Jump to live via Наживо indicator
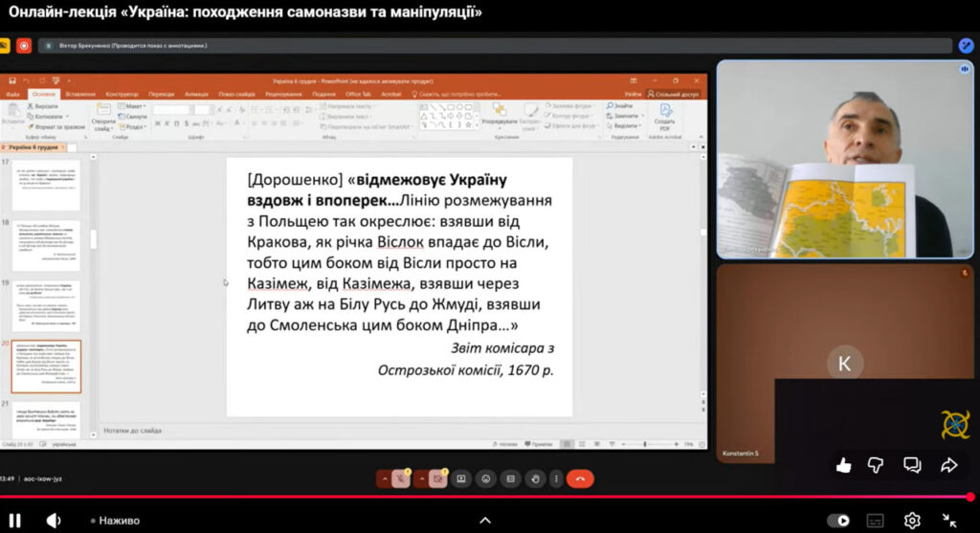This screenshot has width=980, height=533. click(x=115, y=521)
